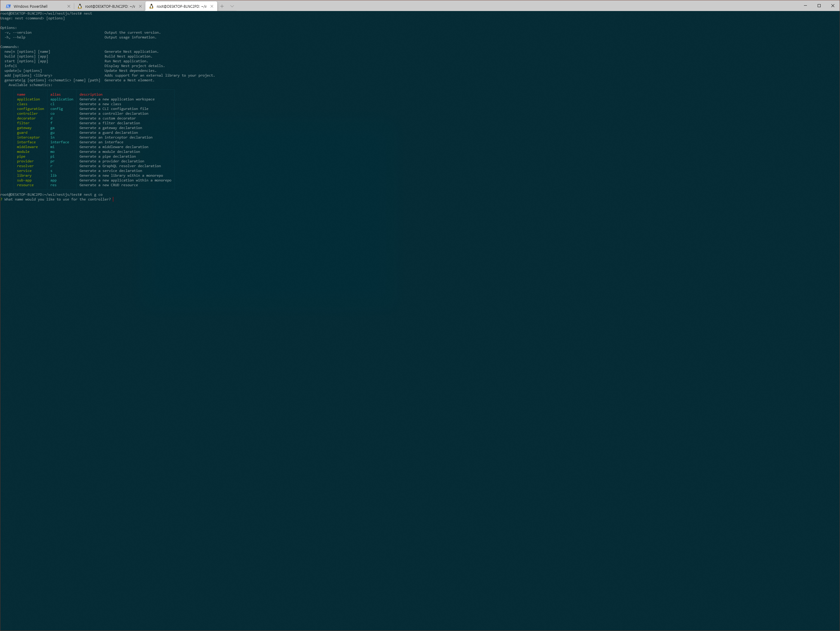The image size is (840, 631).
Task: Open a new tab with plus icon
Action: pos(222,7)
